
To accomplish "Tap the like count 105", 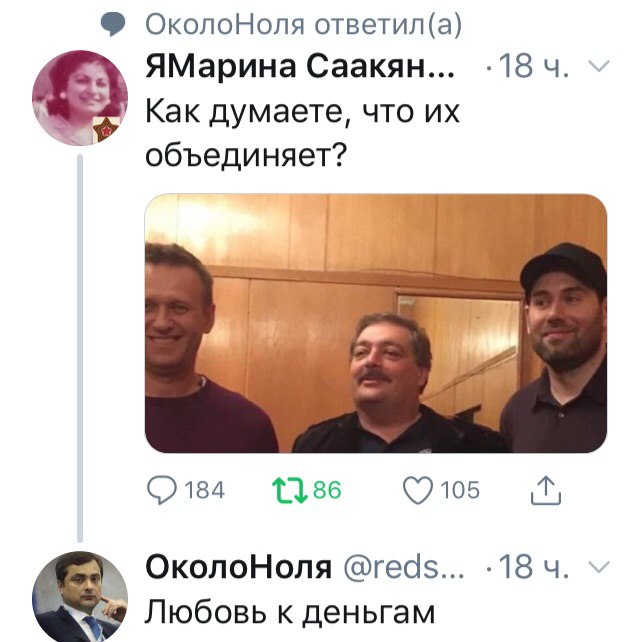I will 460,490.
